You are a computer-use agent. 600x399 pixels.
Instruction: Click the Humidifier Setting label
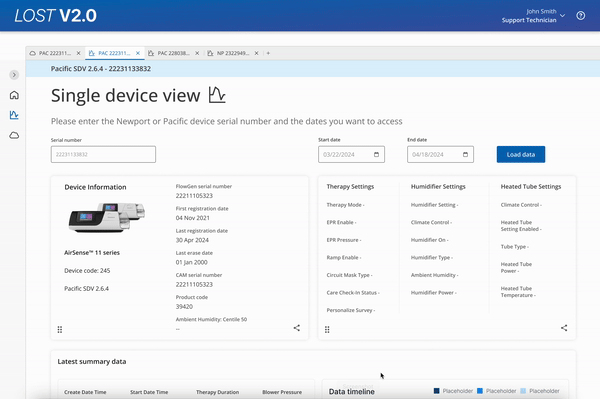tap(434, 205)
